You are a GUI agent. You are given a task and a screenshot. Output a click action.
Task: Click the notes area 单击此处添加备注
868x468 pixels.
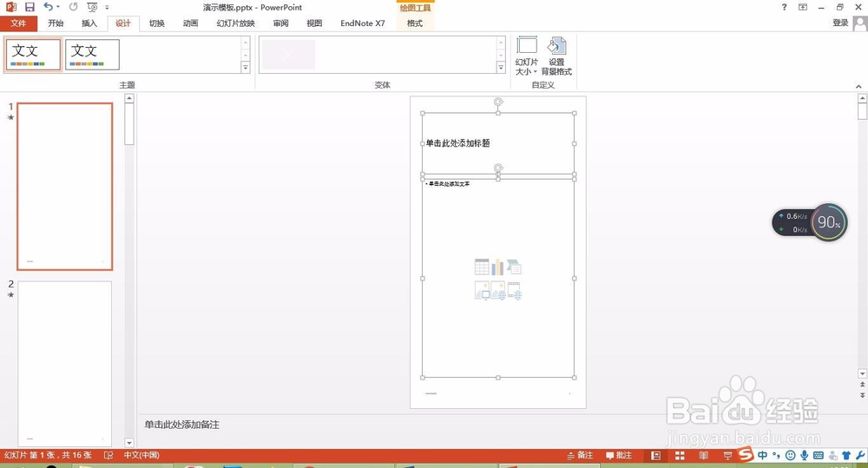tap(182, 425)
